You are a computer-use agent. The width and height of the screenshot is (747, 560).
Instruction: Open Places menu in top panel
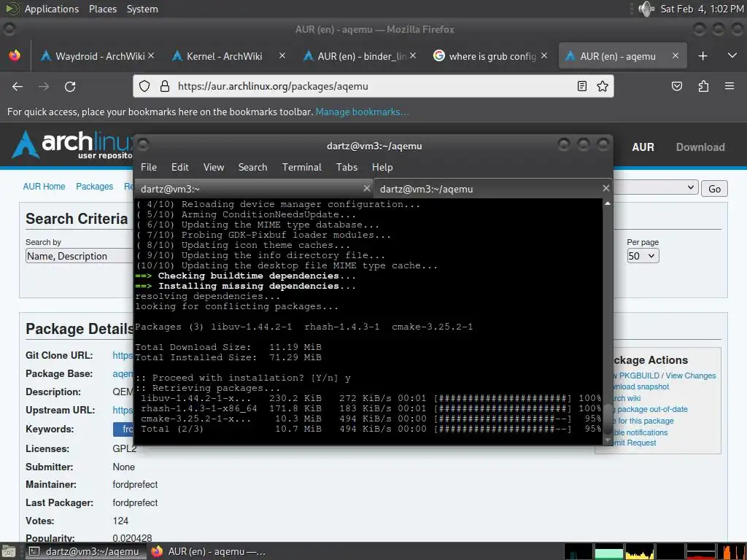(x=102, y=9)
